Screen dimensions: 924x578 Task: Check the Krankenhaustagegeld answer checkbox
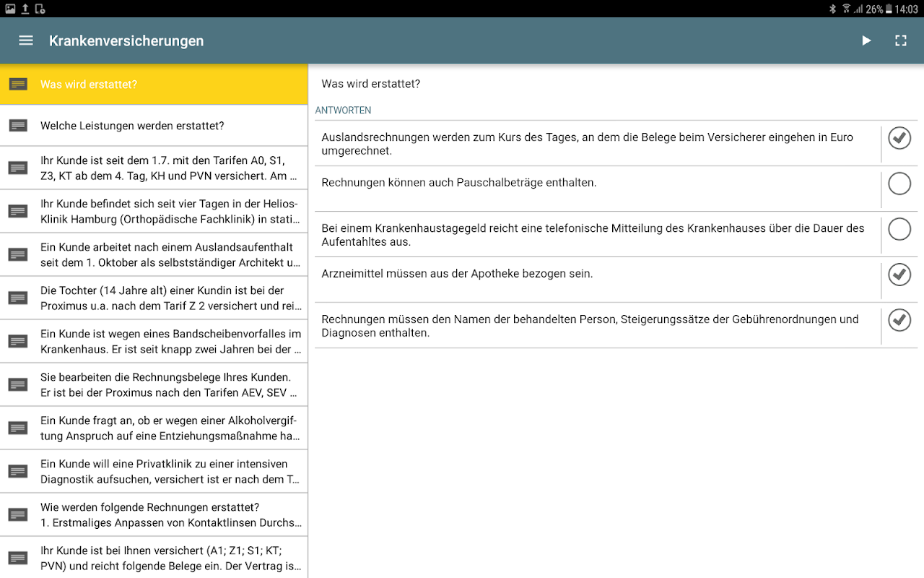click(x=899, y=229)
